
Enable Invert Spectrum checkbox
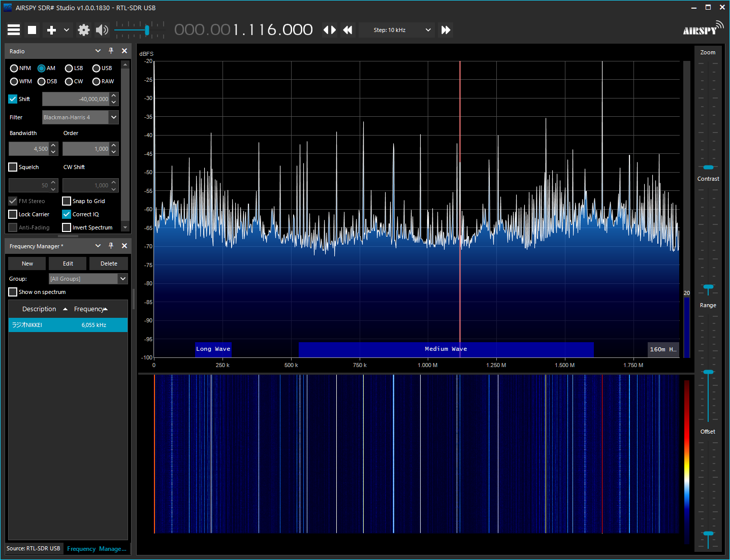coord(67,227)
